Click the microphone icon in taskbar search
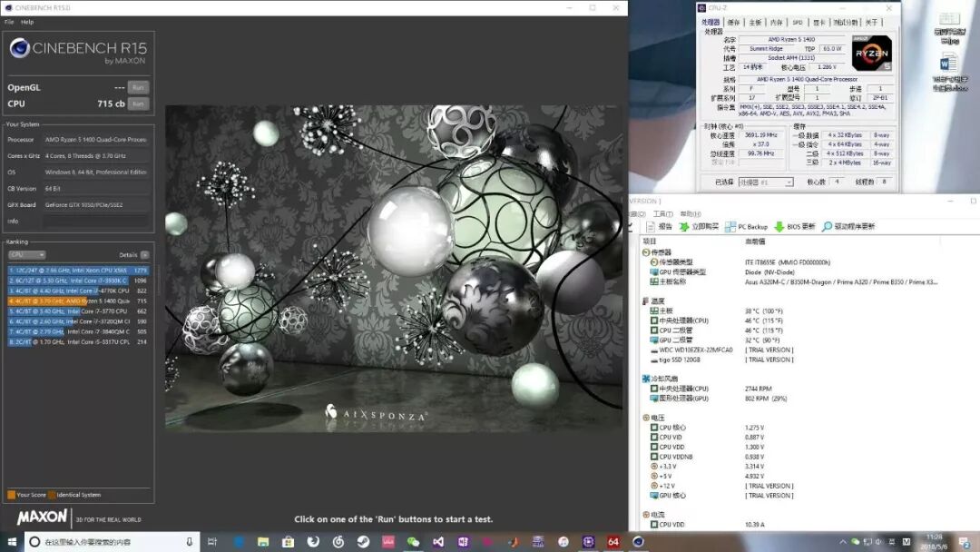The height and width of the screenshot is (552, 980). pos(189,542)
